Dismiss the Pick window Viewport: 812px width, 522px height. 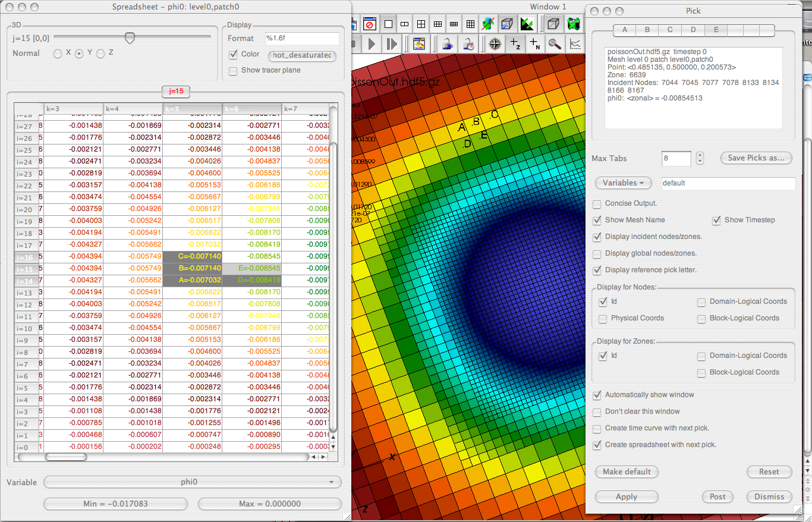(769, 497)
